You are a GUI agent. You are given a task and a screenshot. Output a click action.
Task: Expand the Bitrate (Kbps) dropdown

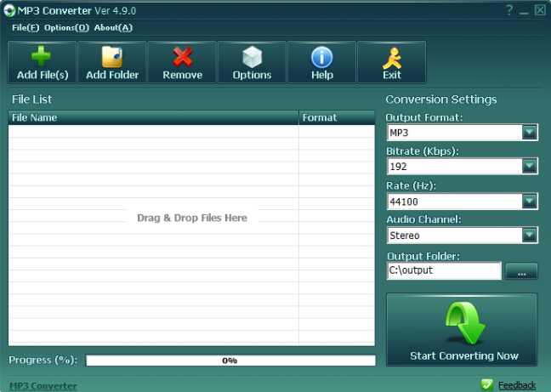[529, 166]
